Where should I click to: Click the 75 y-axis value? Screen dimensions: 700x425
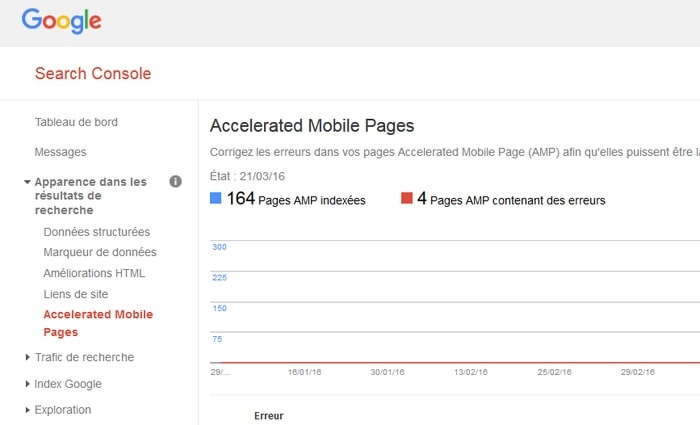(x=217, y=339)
